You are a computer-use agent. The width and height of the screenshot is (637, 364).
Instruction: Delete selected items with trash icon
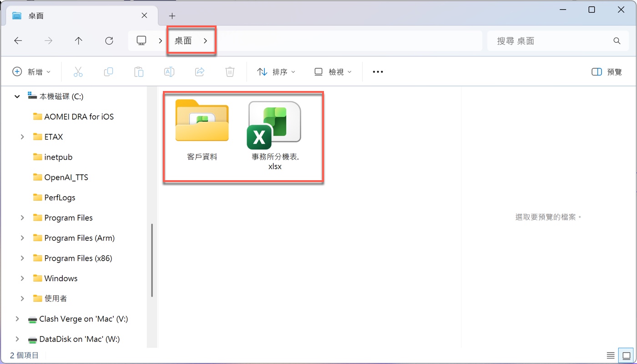coord(229,71)
